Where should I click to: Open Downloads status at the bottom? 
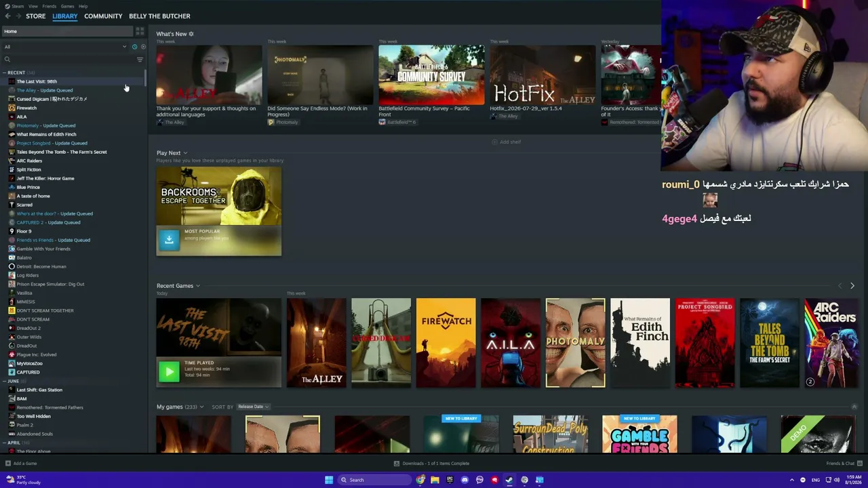(432, 464)
